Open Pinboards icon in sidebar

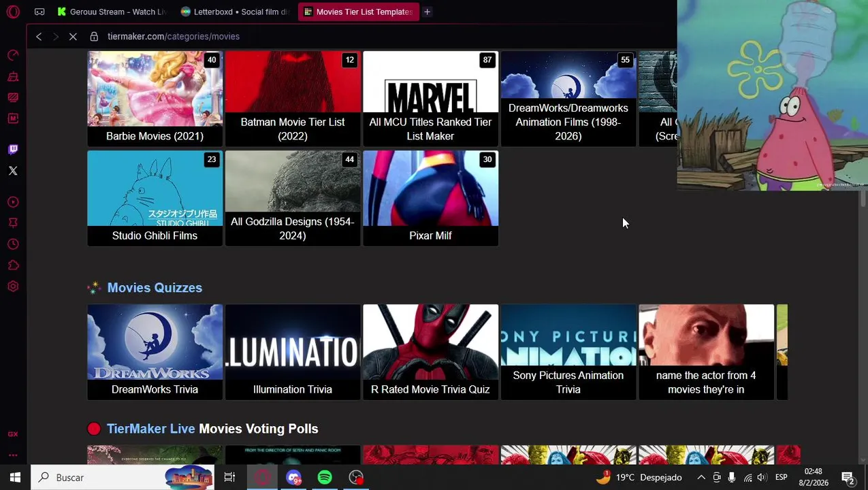13,223
